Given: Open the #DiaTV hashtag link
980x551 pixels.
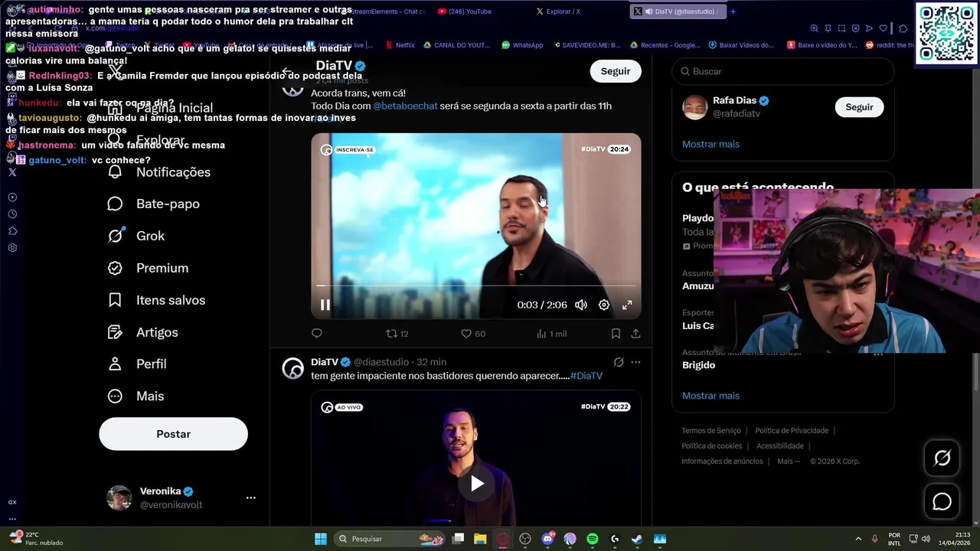Looking at the screenshot, I should (586, 376).
